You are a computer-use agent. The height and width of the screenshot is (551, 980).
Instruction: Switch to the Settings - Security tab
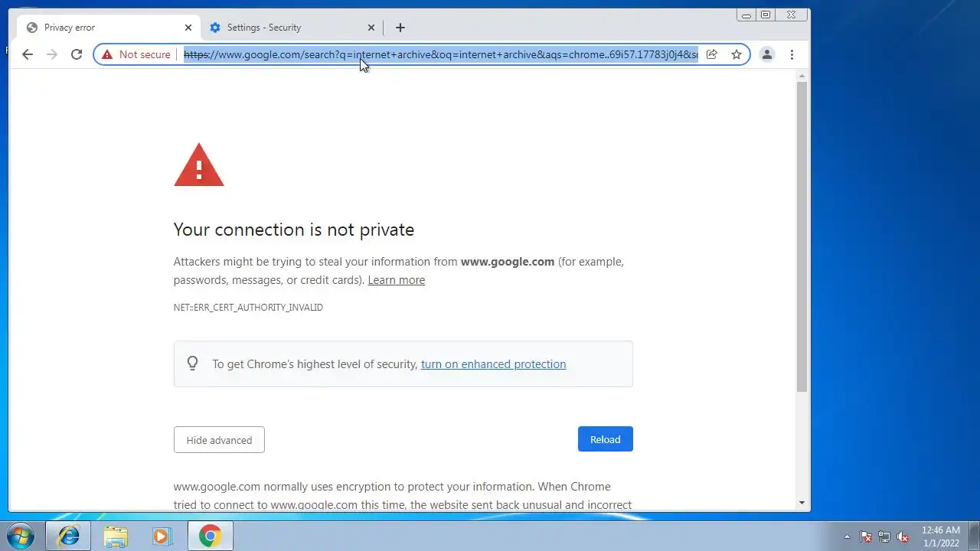292,28
